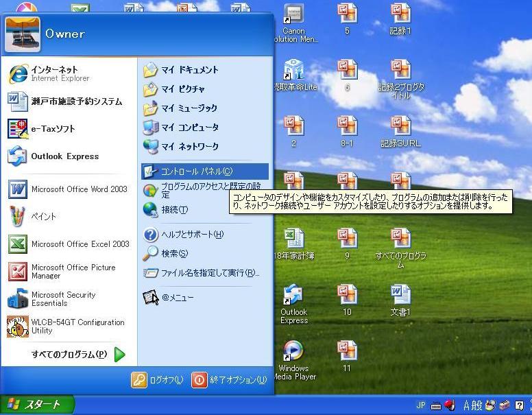Click the 終了オプション(U) button

click(x=230, y=380)
